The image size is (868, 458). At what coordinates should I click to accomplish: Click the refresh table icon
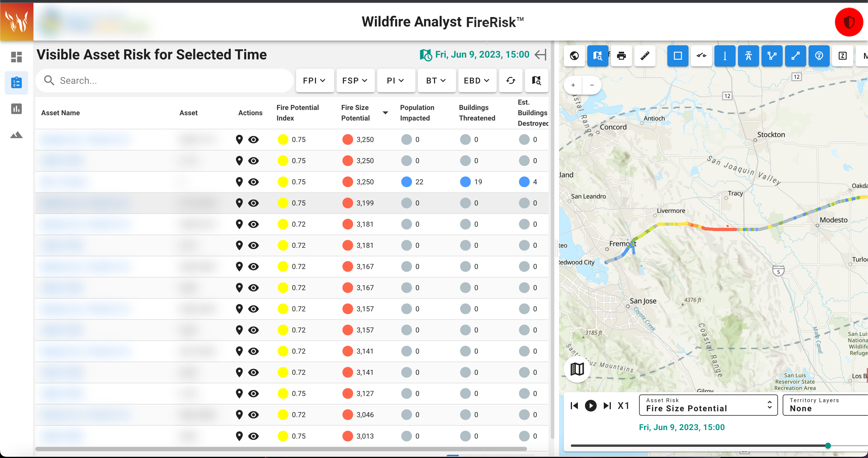tap(511, 81)
